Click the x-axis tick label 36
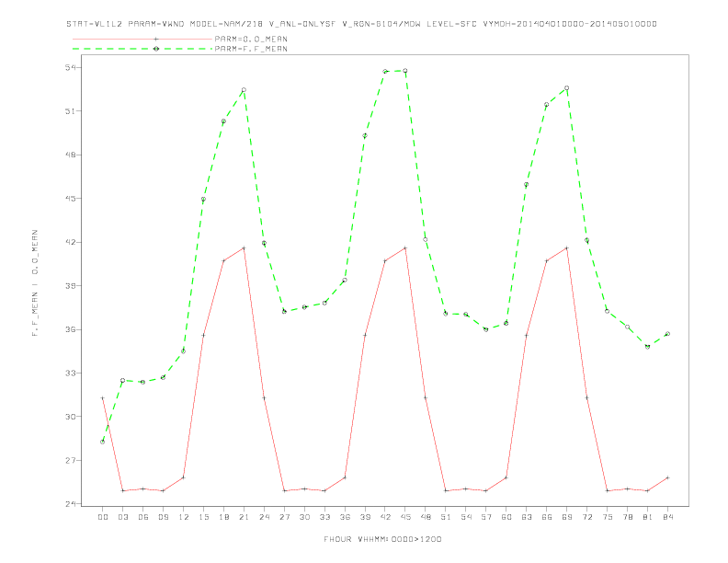Image resolution: width=728 pixels, height=563 pixels. [345, 517]
